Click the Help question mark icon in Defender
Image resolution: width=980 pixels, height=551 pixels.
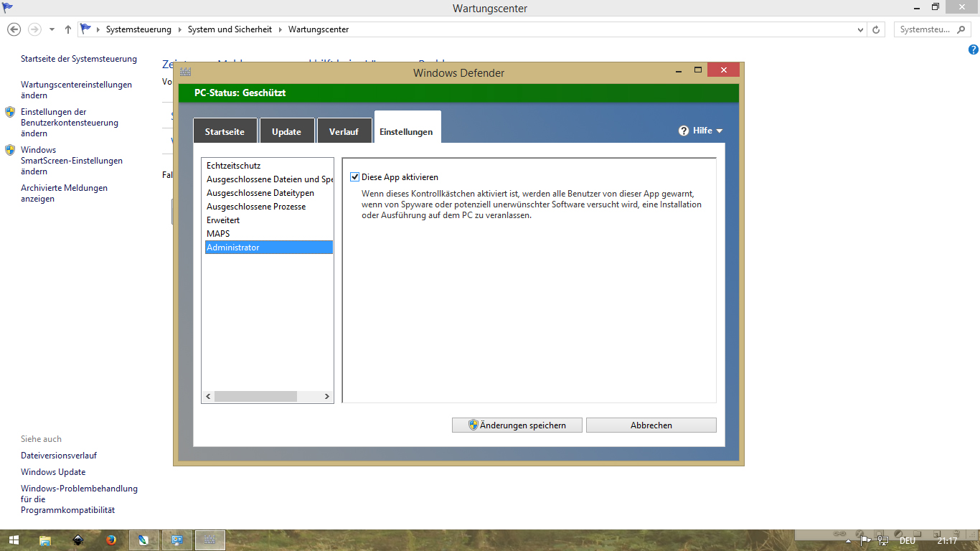coord(684,131)
